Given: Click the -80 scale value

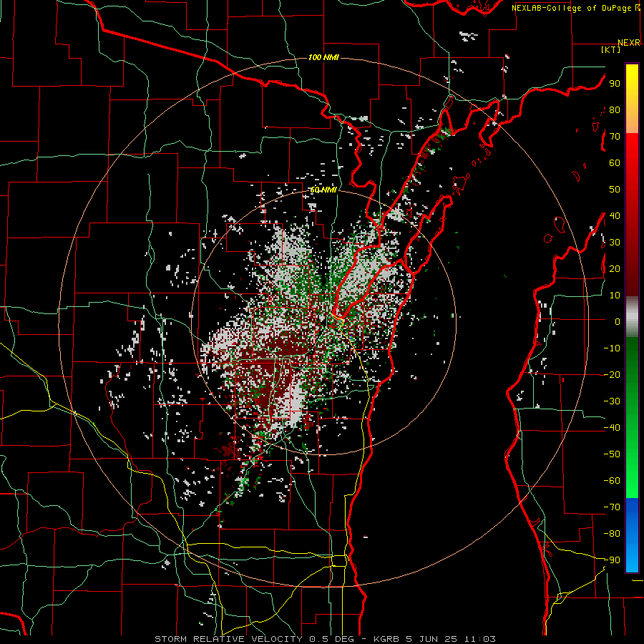Looking at the screenshot, I should 612,534.
